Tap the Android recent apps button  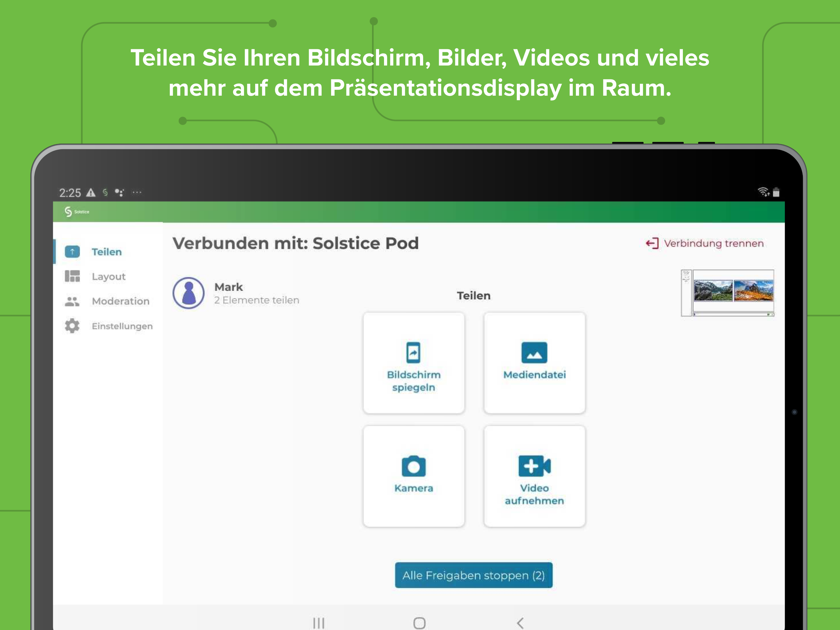coord(319,623)
